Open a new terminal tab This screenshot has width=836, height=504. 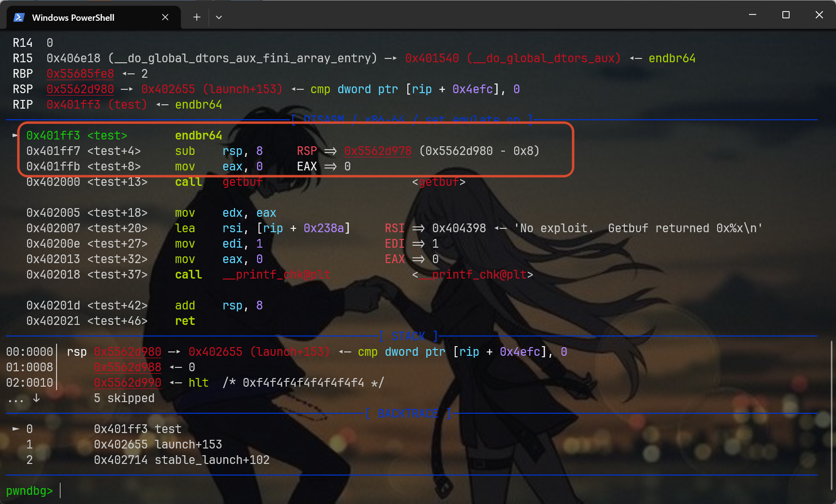click(x=197, y=17)
